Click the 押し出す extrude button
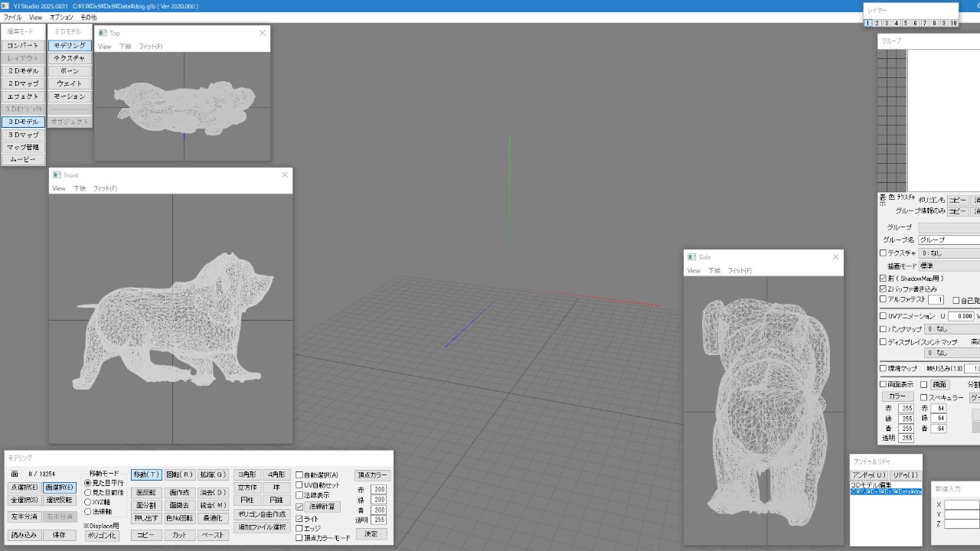 coord(146,518)
